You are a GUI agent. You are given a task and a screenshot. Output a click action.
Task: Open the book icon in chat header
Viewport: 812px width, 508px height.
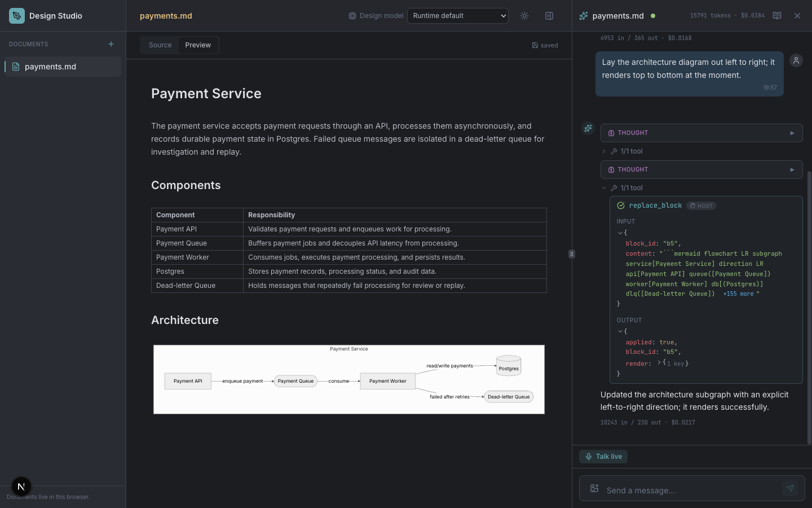click(777, 16)
